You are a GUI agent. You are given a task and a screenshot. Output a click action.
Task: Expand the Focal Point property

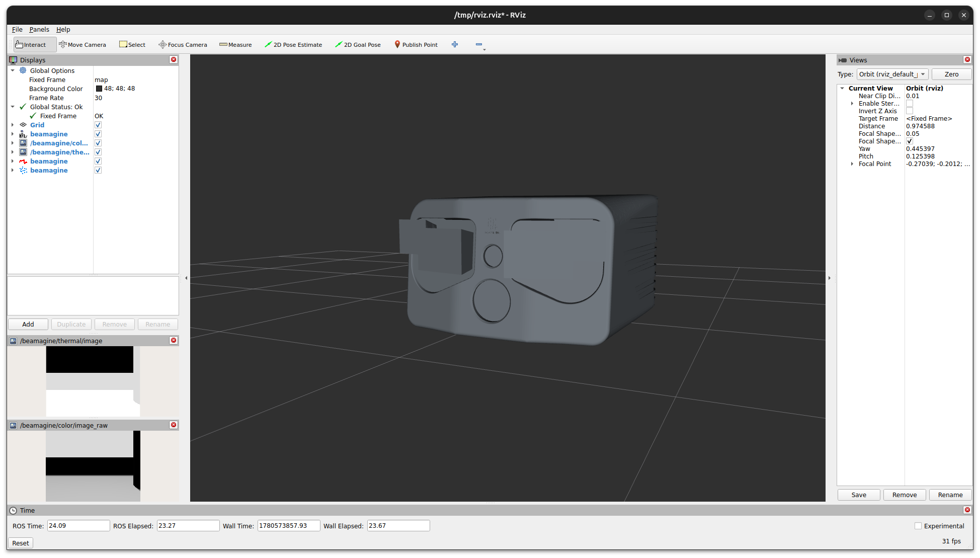pyautogui.click(x=852, y=164)
